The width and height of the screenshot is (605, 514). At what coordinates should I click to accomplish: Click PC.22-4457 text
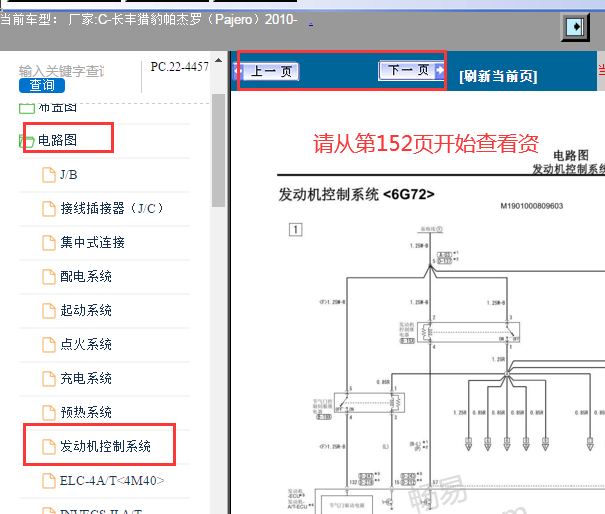(179, 67)
